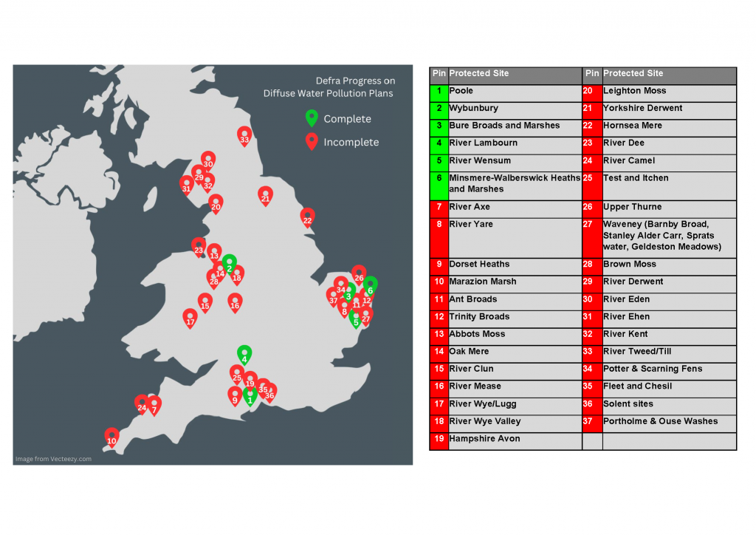Select red map pin number 22
Viewport: 756px width, 535px height.
pos(308,217)
